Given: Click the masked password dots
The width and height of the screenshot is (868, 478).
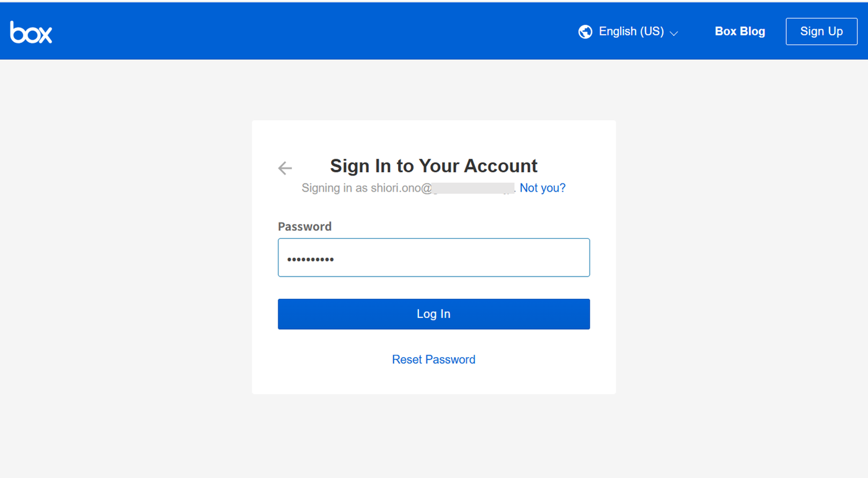Looking at the screenshot, I should tap(311, 259).
